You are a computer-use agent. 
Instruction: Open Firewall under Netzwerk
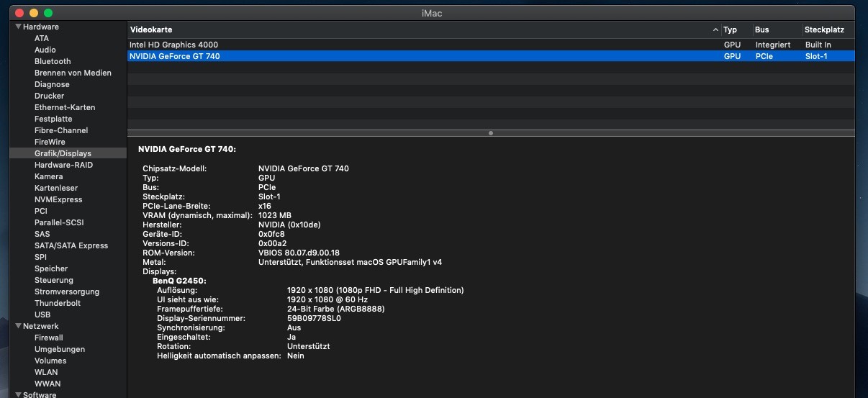point(49,338)
